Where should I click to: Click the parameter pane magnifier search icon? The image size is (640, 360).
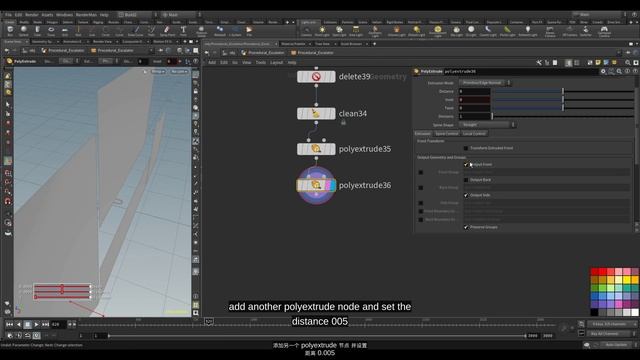tap(619, 71)
